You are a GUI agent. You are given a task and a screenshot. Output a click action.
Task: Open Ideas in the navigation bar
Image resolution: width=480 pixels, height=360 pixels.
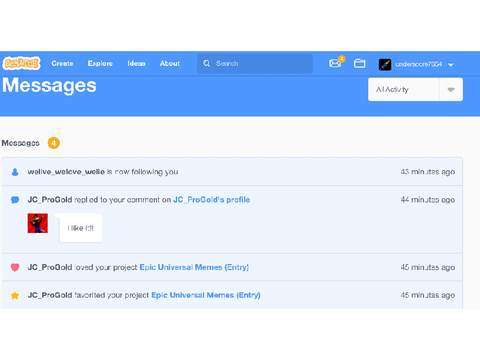pyautogui.click(x=136, y=63)
